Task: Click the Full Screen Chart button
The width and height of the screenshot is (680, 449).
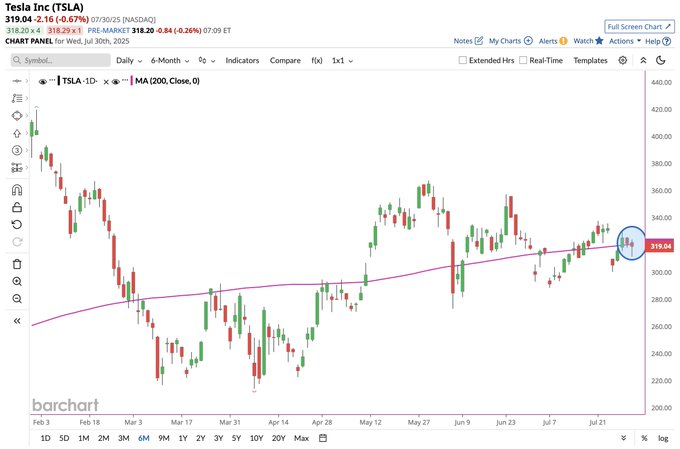Action: click(x=639, y=26)
